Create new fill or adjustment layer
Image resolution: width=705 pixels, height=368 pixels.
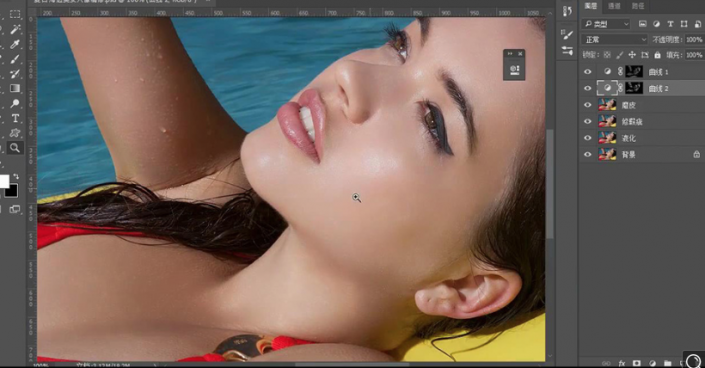[x=652, y=363]
